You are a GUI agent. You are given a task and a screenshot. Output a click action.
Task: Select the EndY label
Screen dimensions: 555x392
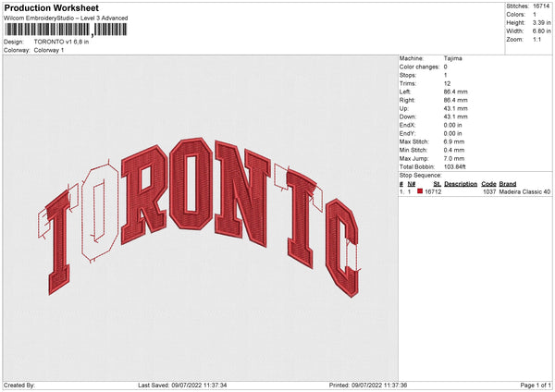click(x=407, y=134)
